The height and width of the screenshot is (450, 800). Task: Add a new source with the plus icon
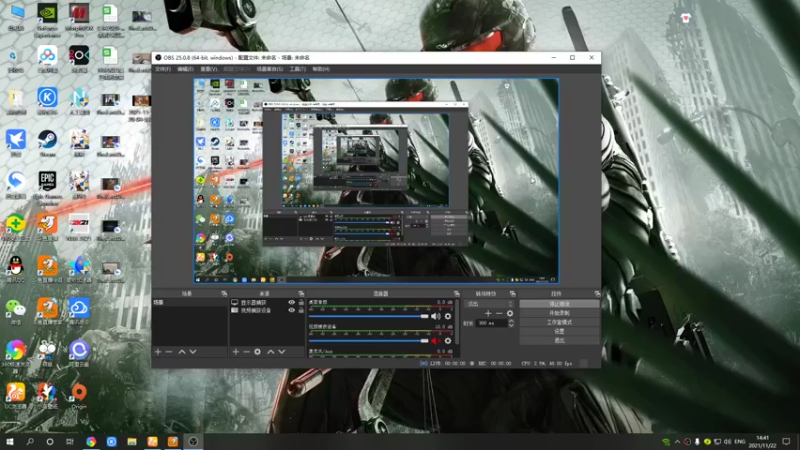(x=236, y=352)
